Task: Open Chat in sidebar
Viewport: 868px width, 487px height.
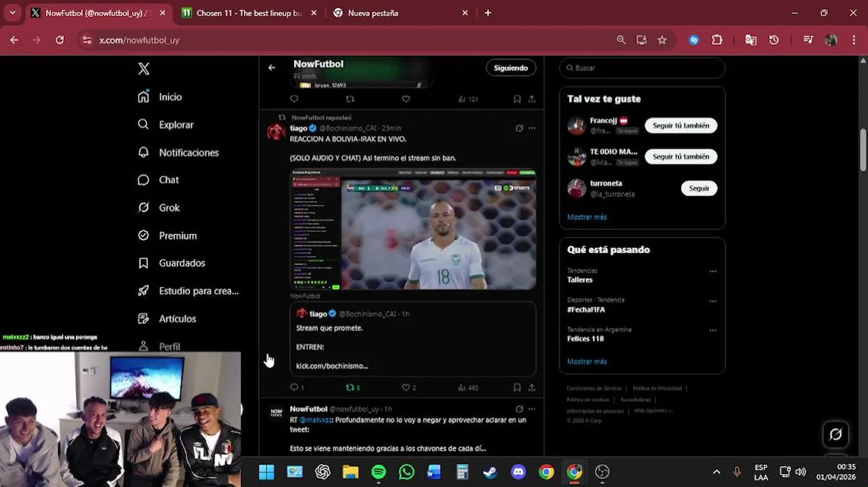Action: [158, 180]
